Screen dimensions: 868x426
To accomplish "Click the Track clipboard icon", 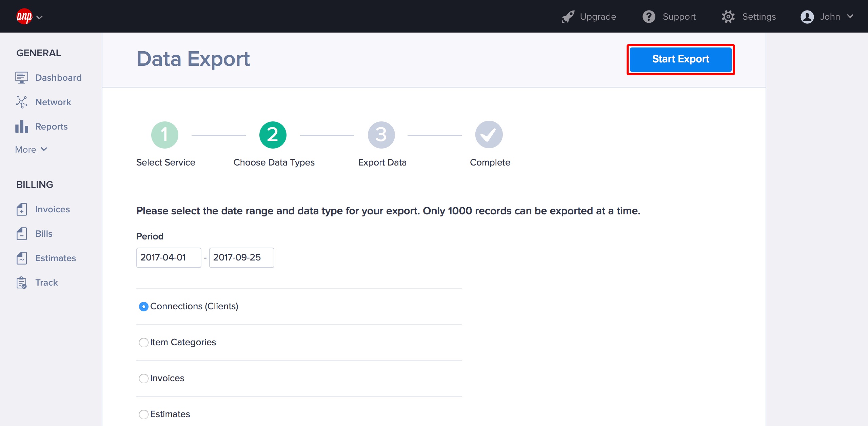I will [22, 283].
